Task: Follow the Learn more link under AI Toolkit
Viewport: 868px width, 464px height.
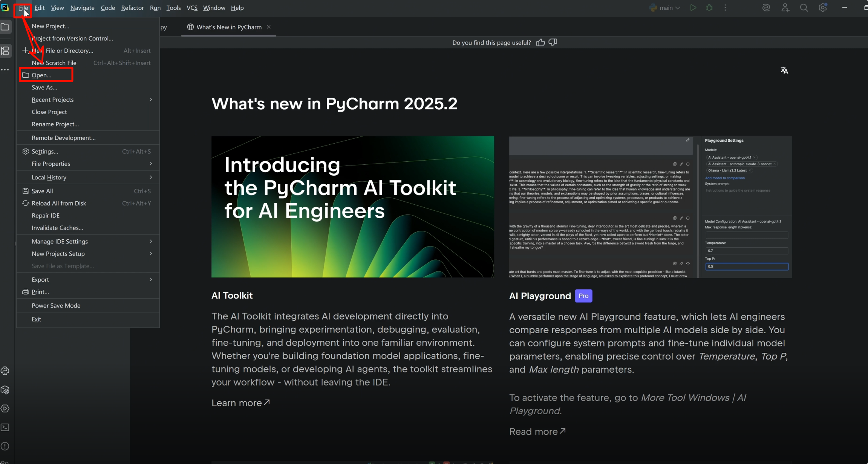Action: click(x=240, y=403)
